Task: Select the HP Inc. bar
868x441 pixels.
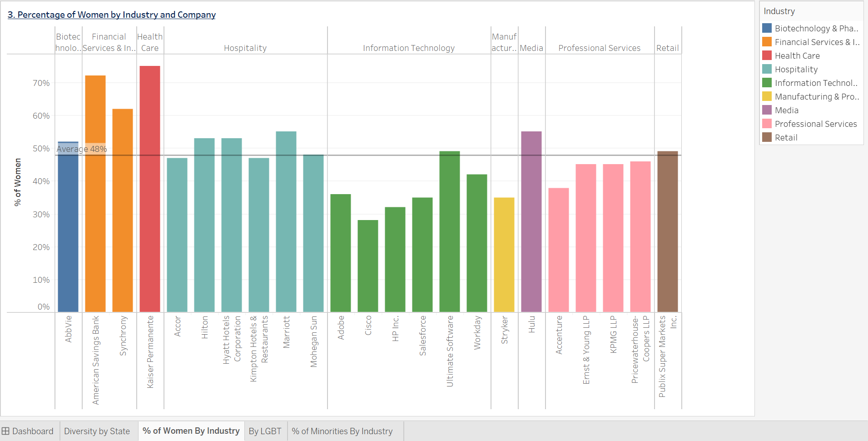Action: coord(395,260)
